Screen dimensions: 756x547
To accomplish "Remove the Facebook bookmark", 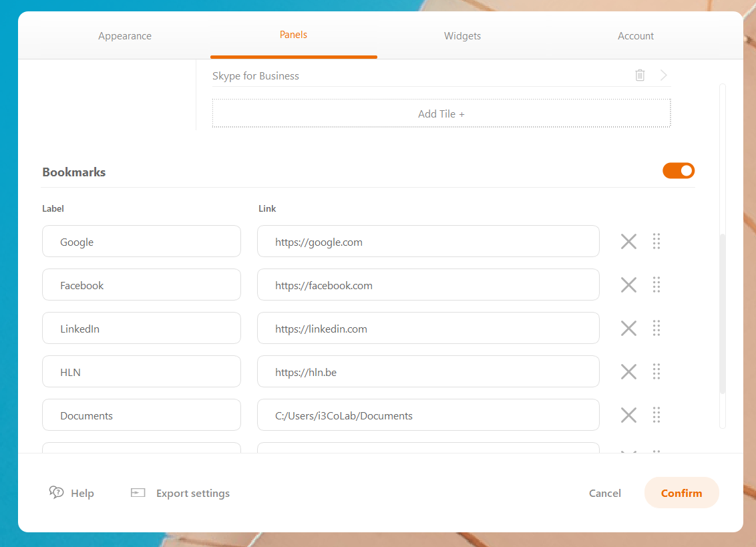I will pyautogui.click(x=628, y=285).
